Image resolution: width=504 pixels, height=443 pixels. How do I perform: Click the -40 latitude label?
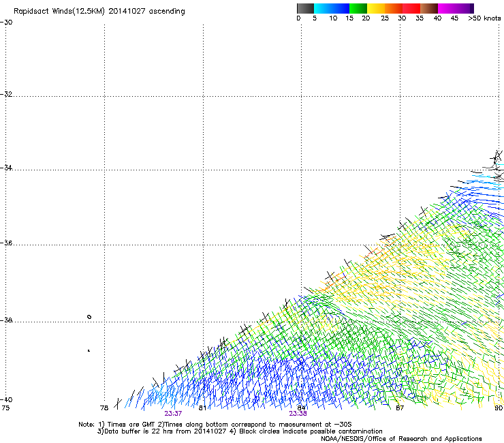click(6, 399)
